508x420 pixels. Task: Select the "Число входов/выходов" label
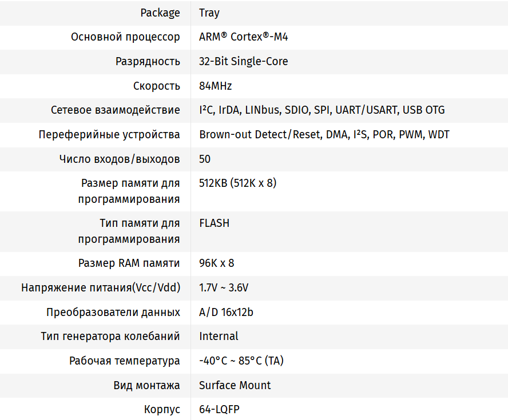click(120, 159)
